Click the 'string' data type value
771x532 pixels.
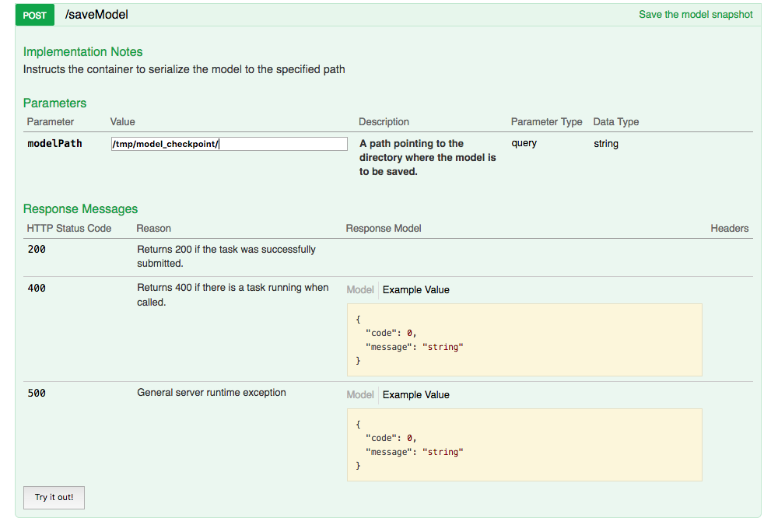click(x=606, y=144)
